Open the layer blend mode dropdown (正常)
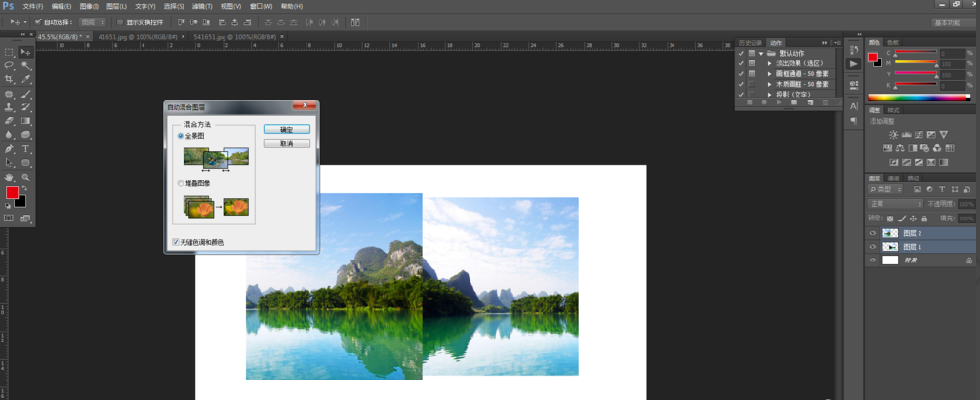This screenshot has height=400, width=980. pos(894,204)
